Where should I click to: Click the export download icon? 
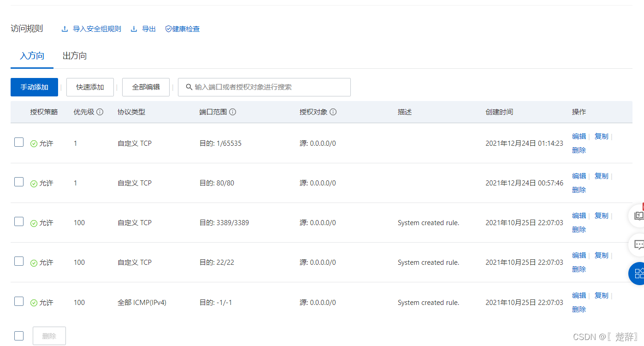tap(134, 29)
